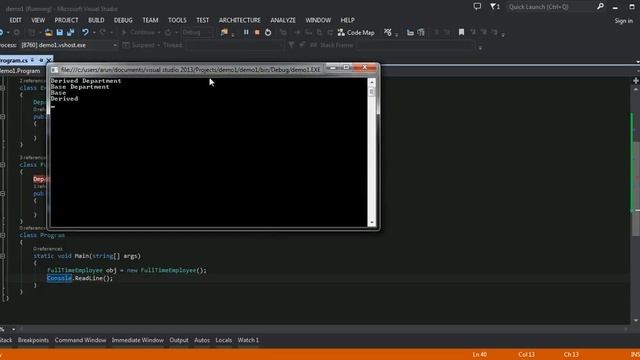Click the console window title icon
The image size is (640, 360).
click(x=54, y=70)
